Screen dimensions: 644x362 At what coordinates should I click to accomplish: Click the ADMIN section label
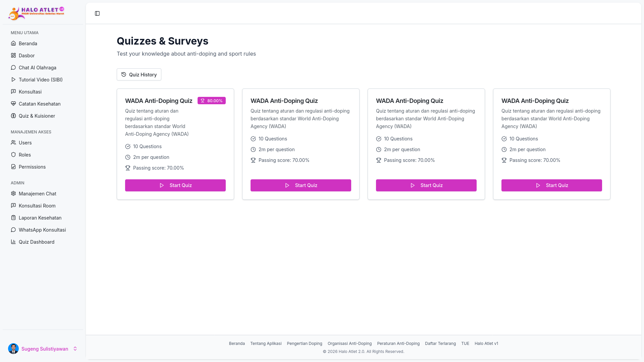17,183
